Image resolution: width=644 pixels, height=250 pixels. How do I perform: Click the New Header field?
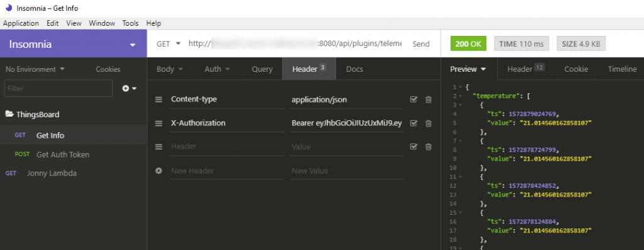226,170
